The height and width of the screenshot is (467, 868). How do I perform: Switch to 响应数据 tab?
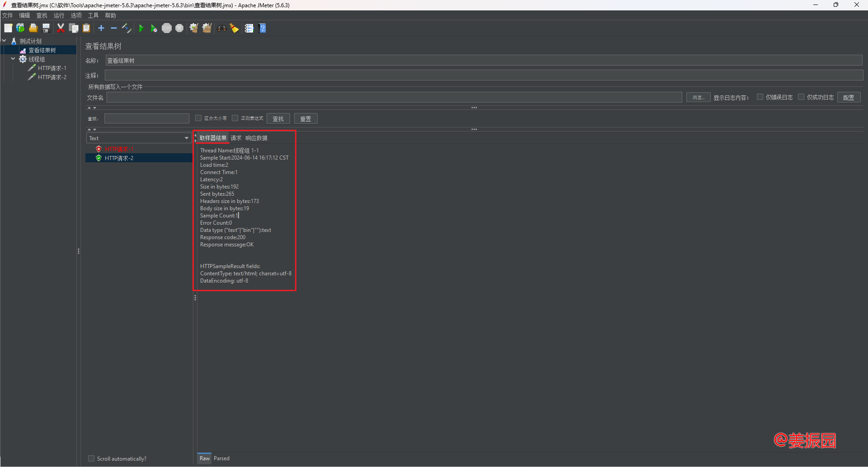tap(256, 138)
